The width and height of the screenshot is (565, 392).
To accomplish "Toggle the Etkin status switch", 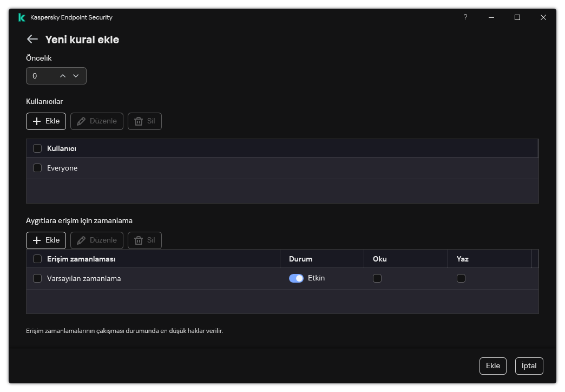I will click(296, 278).
